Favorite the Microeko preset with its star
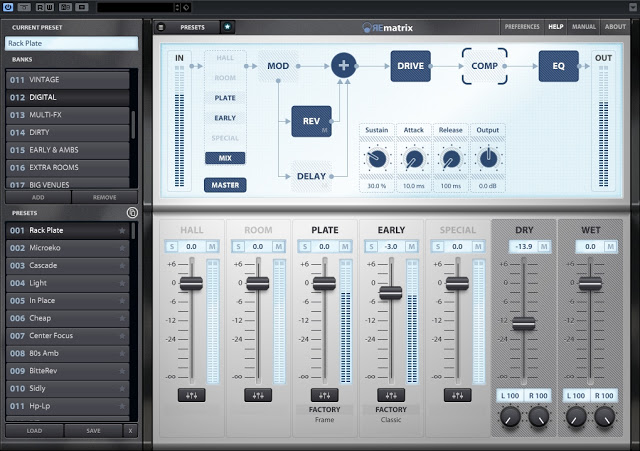This screenshot has height=451, width=640. coord(123,248)
